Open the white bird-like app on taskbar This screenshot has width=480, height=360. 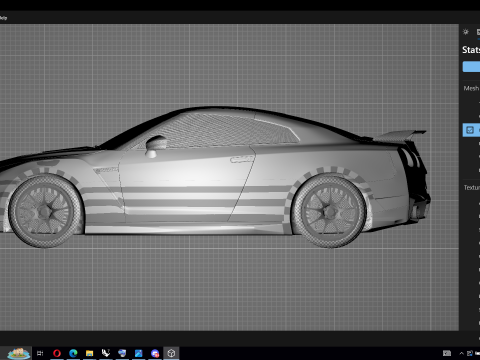[106, 353]
